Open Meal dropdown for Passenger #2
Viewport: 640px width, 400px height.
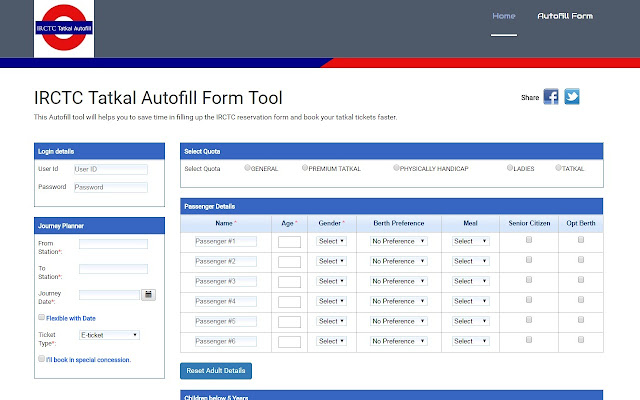471,261
